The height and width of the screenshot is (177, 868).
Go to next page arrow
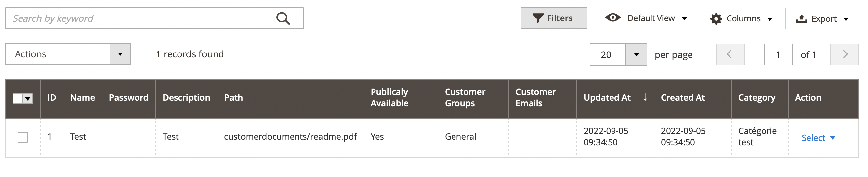[x=844, y=54]
